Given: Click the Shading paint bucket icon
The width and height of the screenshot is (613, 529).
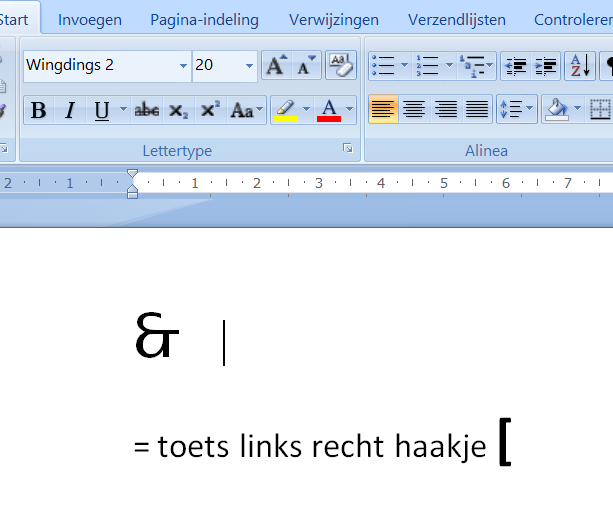Looking at the screenshot, I should coord(557,109).
